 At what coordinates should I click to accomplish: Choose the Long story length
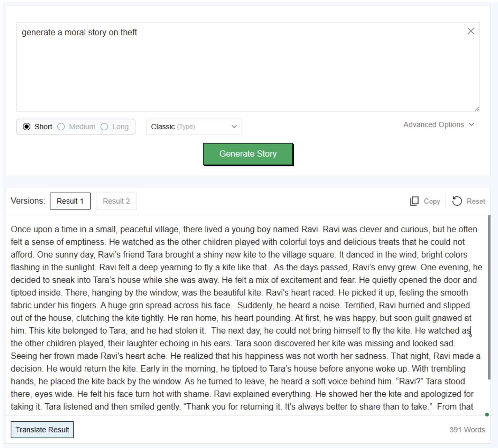tap(104, 127)
